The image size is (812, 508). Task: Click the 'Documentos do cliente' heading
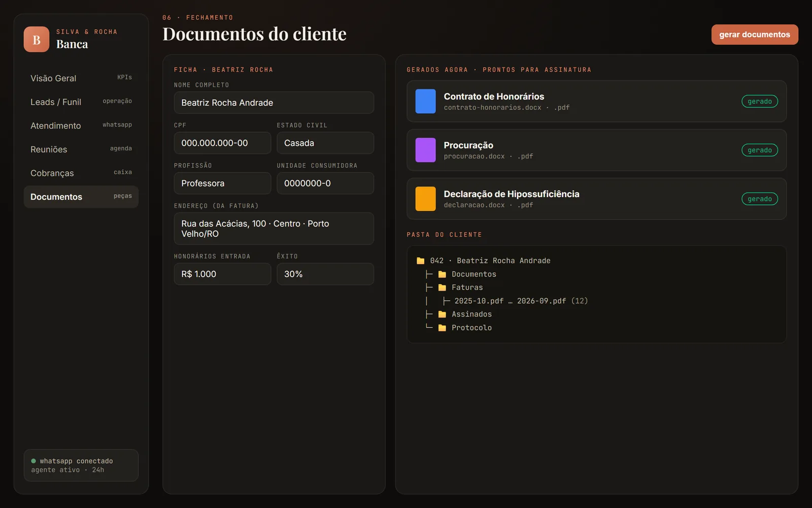(254, 34)
